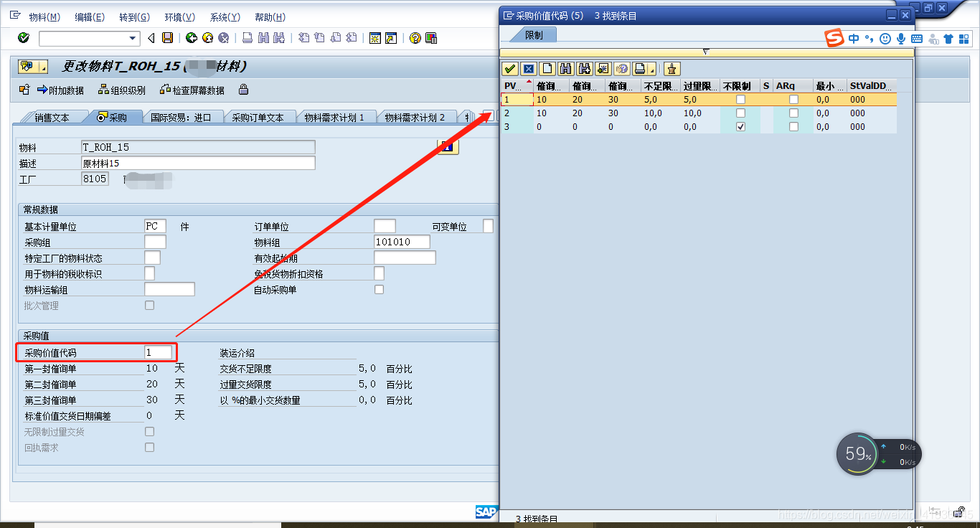Toggle the 回执需求 checkbox
Image resolution: width=980 pixels, height=528 pixels.
(149, 448)
